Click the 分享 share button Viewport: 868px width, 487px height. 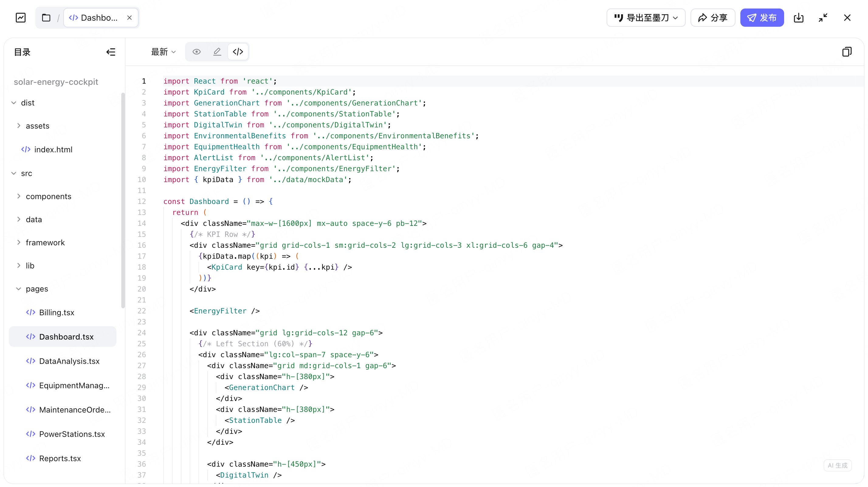(713, 18)
